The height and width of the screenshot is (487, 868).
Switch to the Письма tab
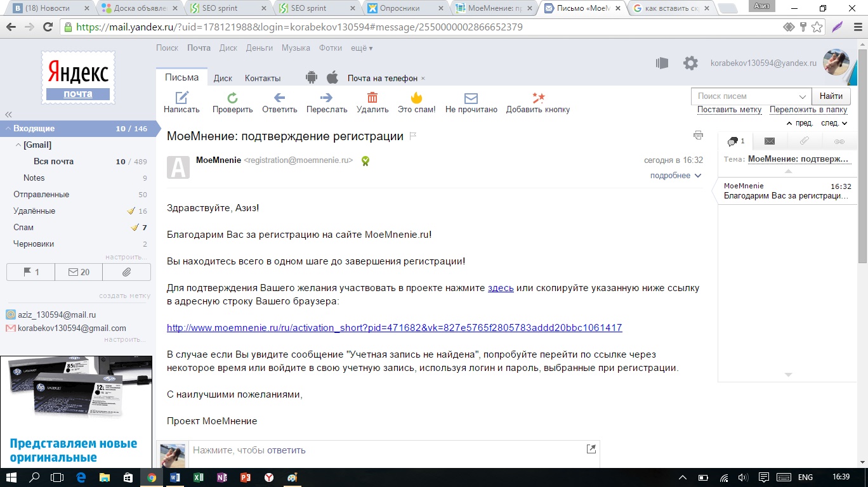pyautogui.click(x=182, y=77)
